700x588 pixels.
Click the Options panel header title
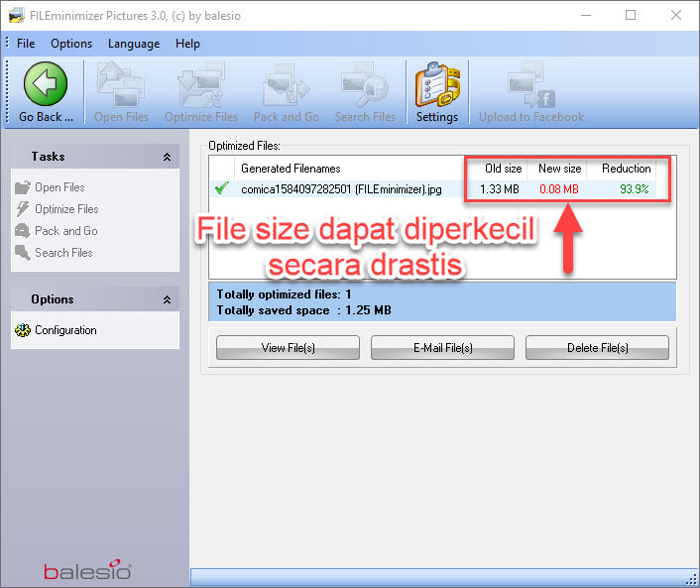[x=53, y=299]
